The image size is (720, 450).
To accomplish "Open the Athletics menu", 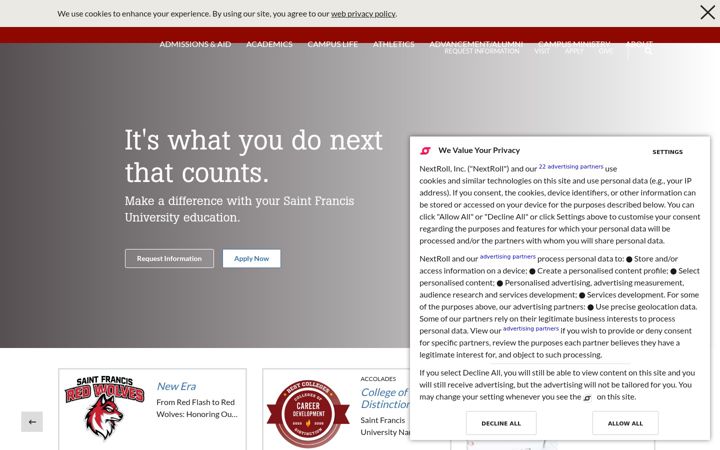I will 394,44.
